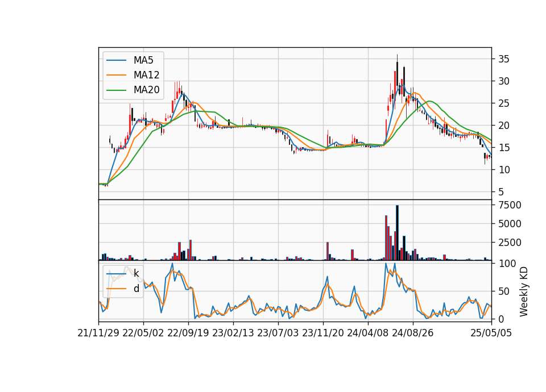Viewport: 546px width, 392px height.
Task: Select the green MA20 legend line sample
Action: tap(116, 90)
